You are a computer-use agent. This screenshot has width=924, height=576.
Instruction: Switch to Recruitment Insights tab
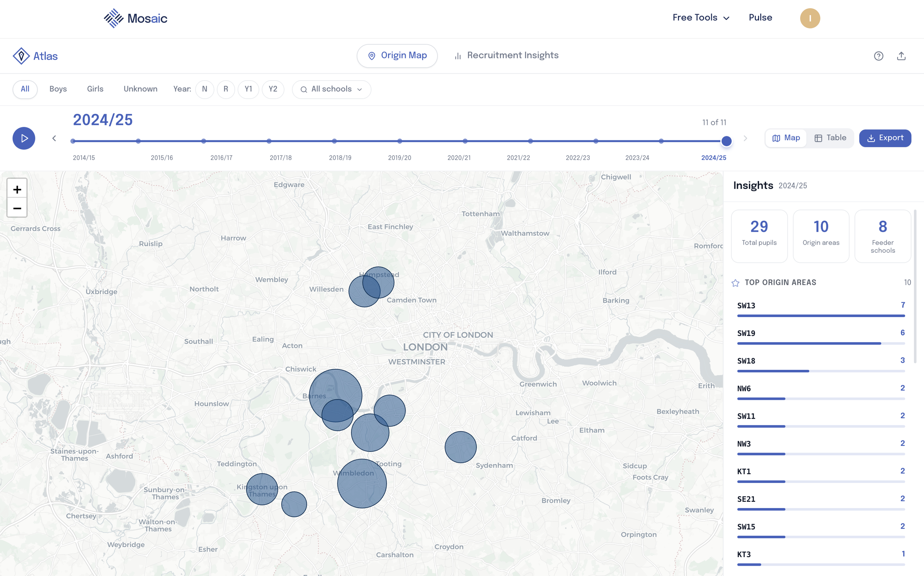pos(506,56)
